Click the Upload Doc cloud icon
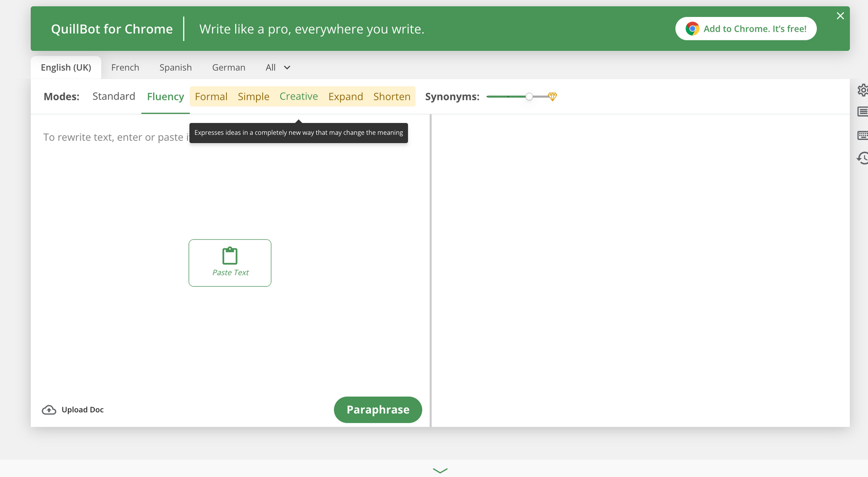This screenshot has width=868, height=477. pyautogui.click(x=49, y=410)
